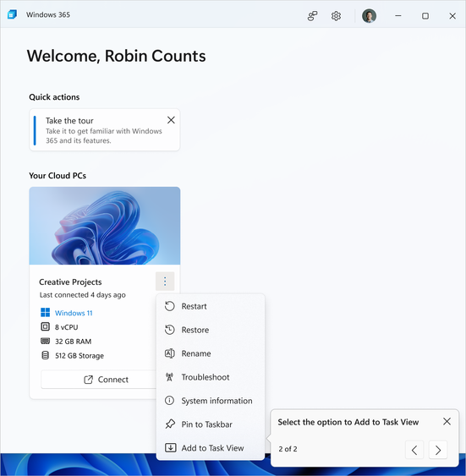The width and height of the screenshot is (466, 476).
Task: Click 'Welcome, Robin Counts' heading
Action: (116, 56)
